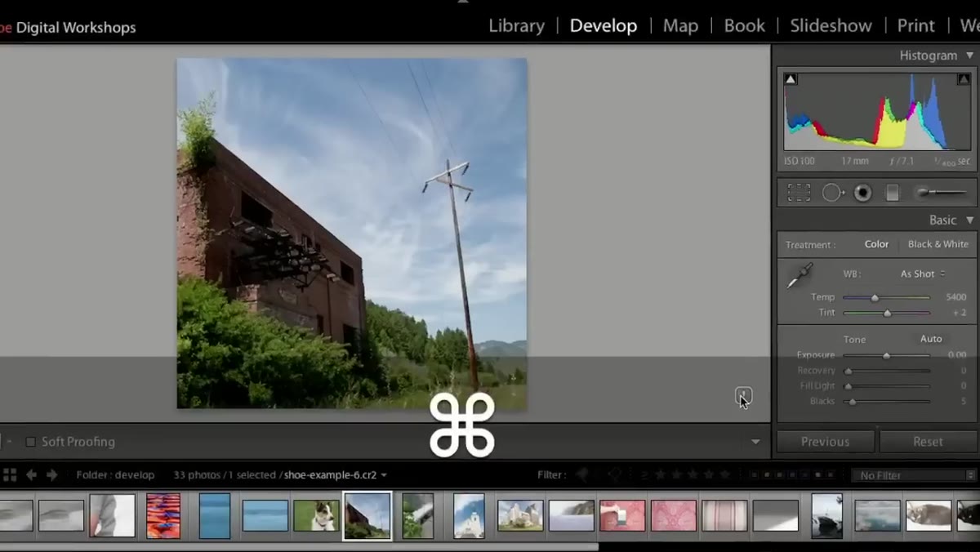Screen dimensions: 980x552
Task: Open the filmstrip grid view icon
Action: [10, 474]
